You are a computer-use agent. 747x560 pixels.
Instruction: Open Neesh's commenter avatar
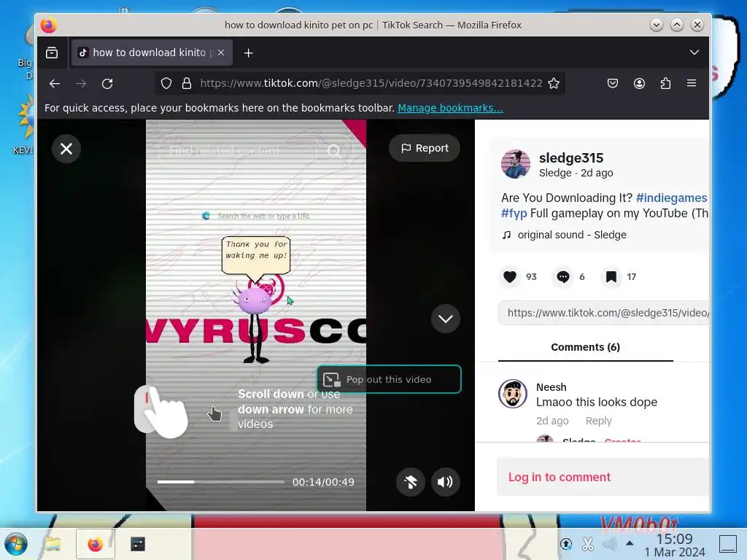(513, 394)
